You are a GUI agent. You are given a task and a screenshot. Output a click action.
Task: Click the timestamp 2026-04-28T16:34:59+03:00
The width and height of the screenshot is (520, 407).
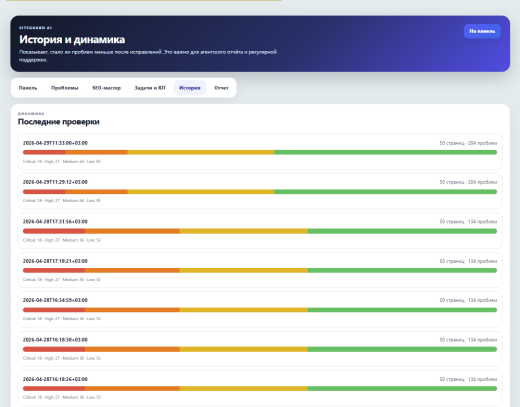[55, 300]
